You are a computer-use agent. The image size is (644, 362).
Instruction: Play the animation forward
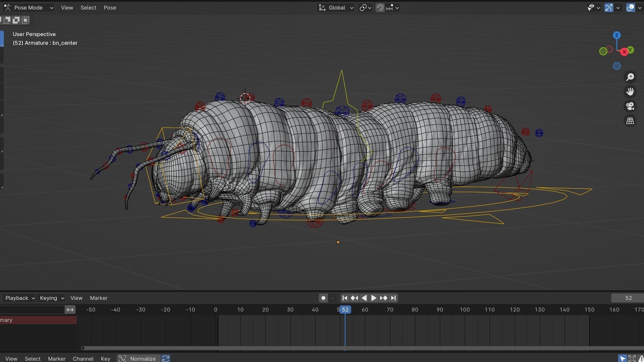(x=374, y=298)
